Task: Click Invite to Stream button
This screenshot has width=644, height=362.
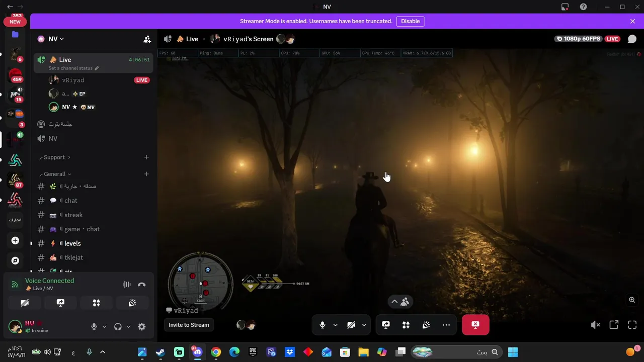Action: [x=189, y=325]
